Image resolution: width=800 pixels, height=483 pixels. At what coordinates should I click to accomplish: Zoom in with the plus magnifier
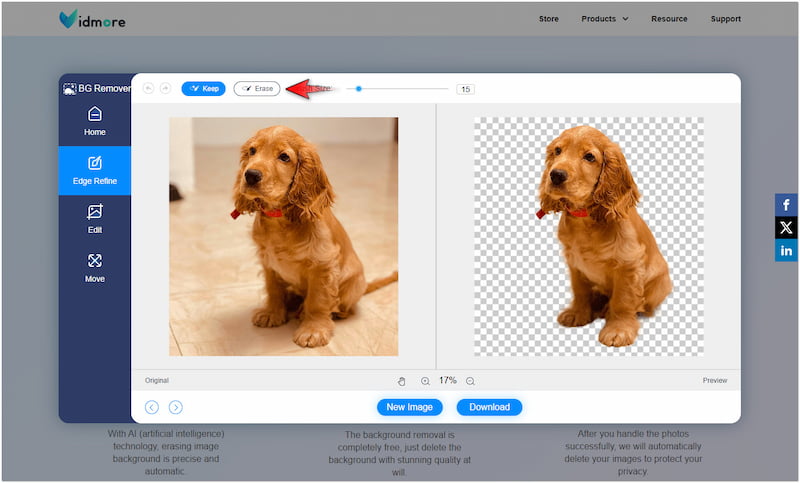[425, 381]
